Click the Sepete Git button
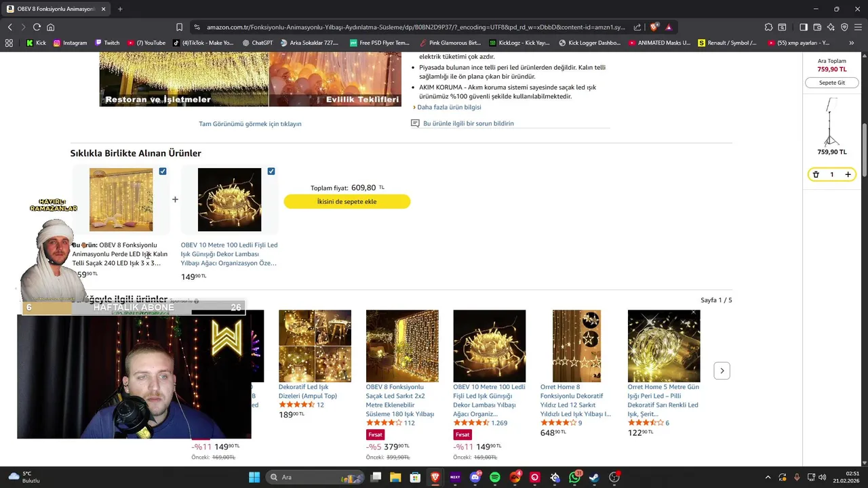Screen dimensions: 868x488 (832, 83)
